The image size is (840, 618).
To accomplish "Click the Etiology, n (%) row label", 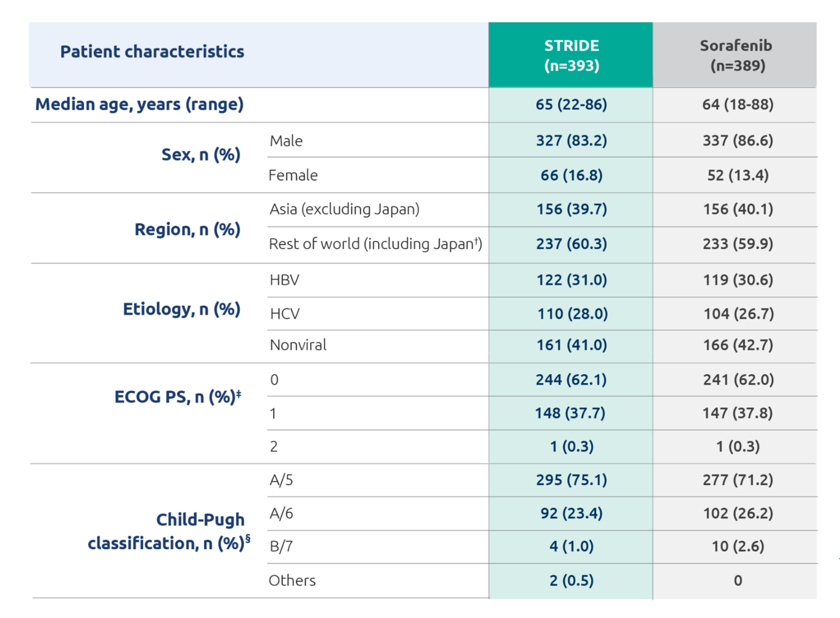I will click(181, 309).
